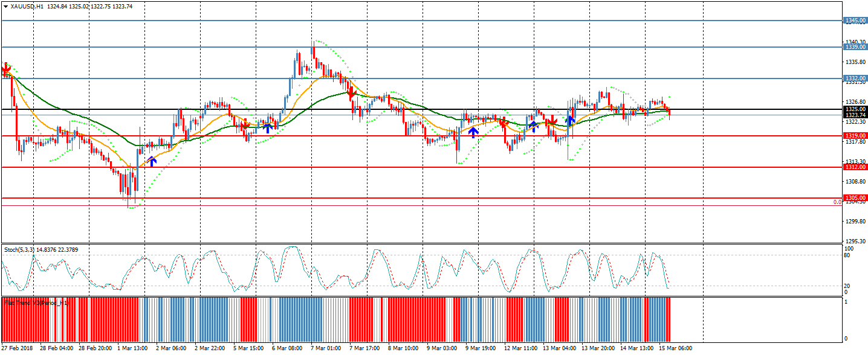Select the blue up arrow near 5 Mar 15:00
This screenshot has height=355, width=868.
tap(268, 127)
